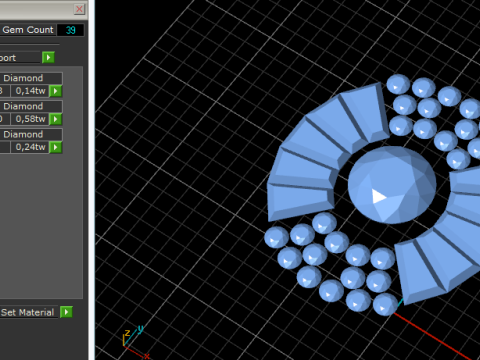The height and width of the screenshot is (360, 480).
Task: Click the Set Material button
Action: click(x=28, y=312)
